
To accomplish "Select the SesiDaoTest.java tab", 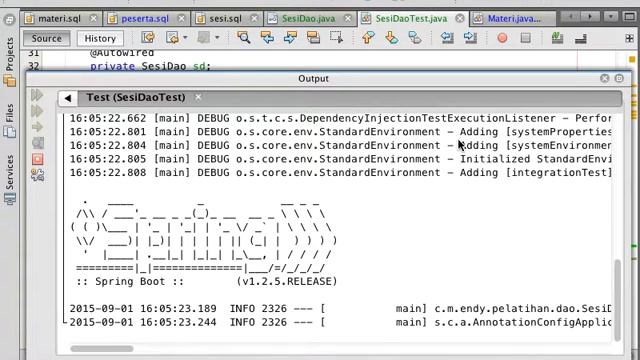I will [x=411, y=19].
